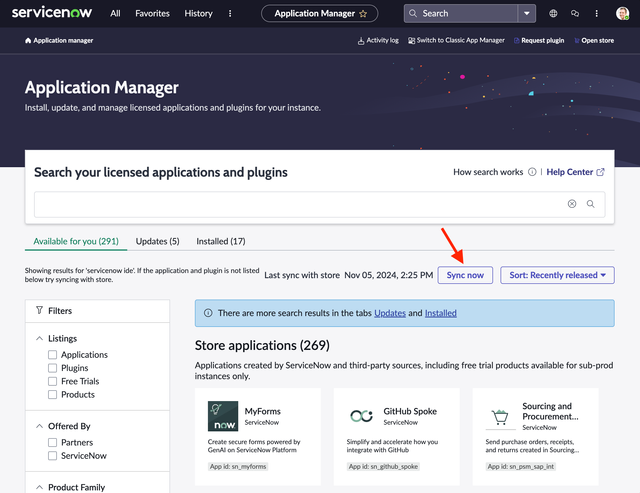Check the ServiceNow filter checkbox
640x493 pixels.
point(52,455)
